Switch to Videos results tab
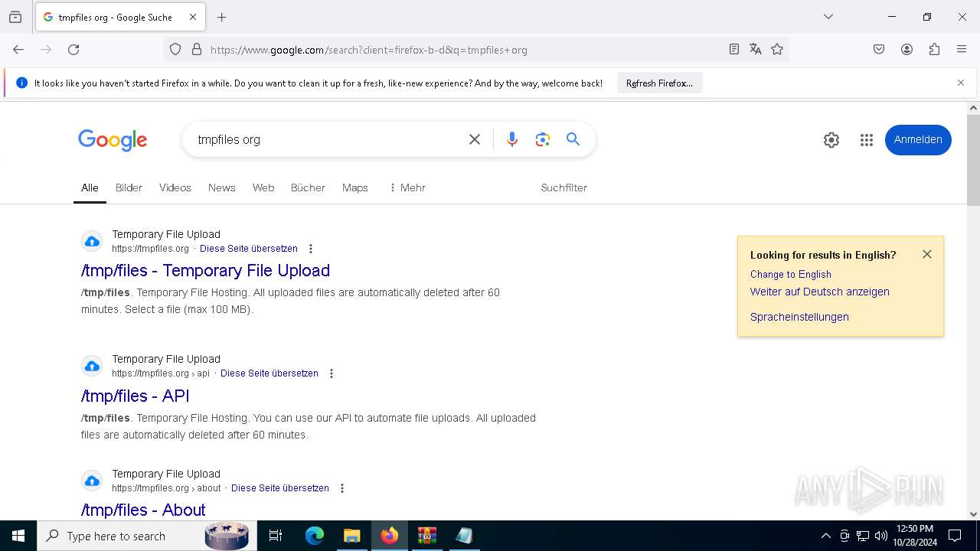The width and height of the screenshot is (980, 551). click(175, 187)
